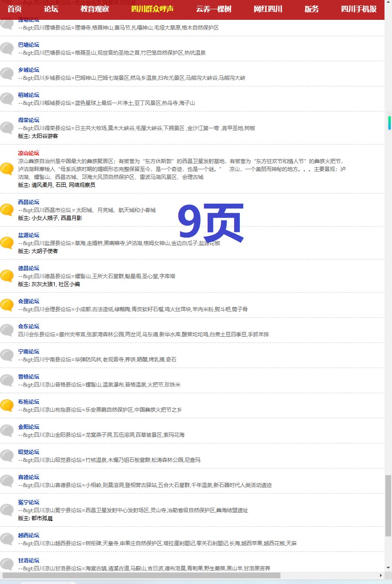392x584 pixels.
Task: Click the yellow bubble icon beside 盐源论坛
Action: click(7, 243)
